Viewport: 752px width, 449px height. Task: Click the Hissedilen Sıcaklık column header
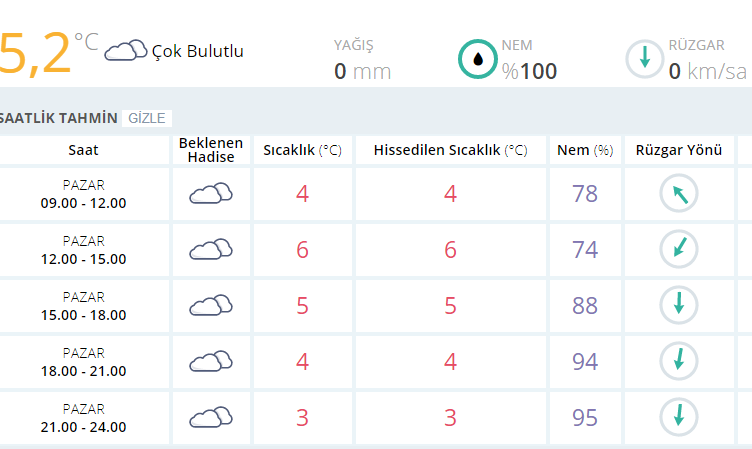450,150
